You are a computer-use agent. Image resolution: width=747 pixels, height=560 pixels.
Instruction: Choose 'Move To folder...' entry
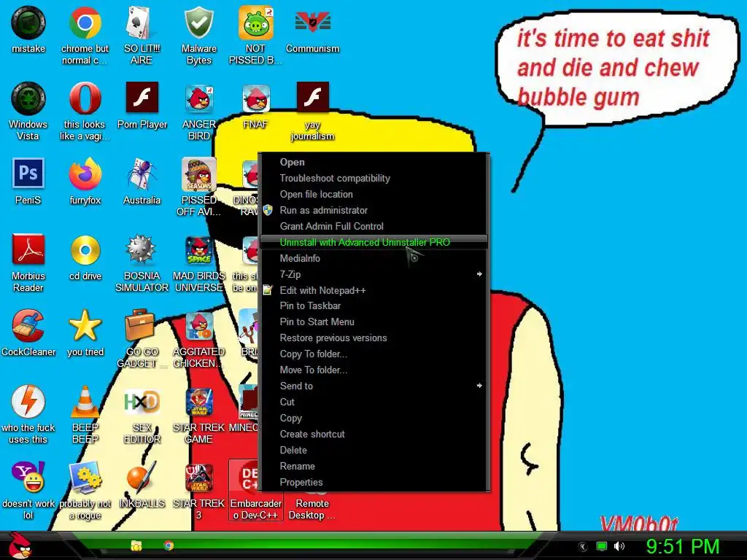[374, 370]
